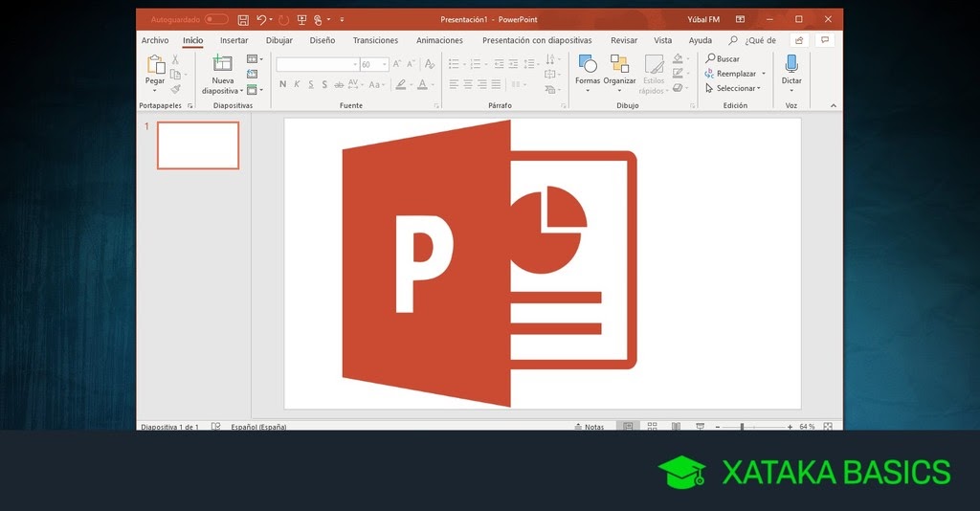Toggle text shadow (S) formatting

[324, 84]
